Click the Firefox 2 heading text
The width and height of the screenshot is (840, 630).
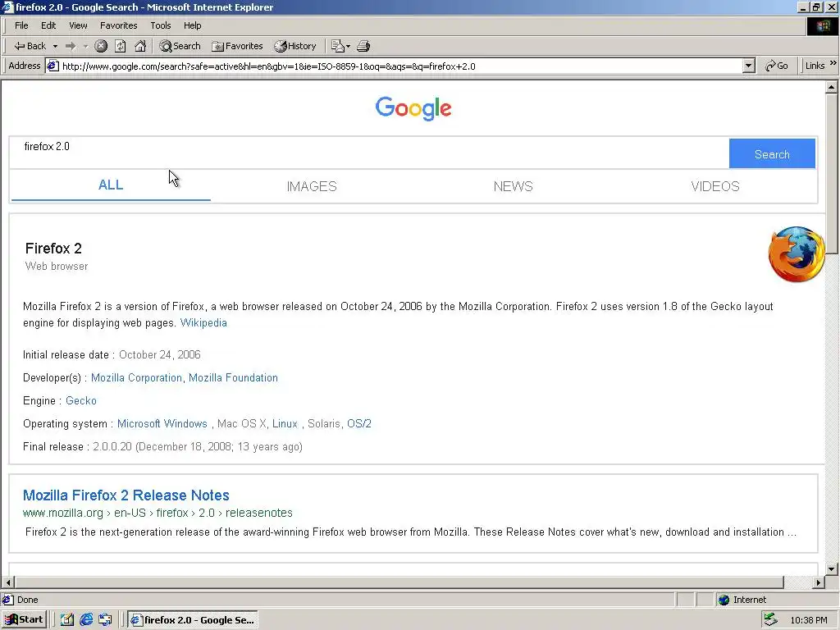click(53, 249)
